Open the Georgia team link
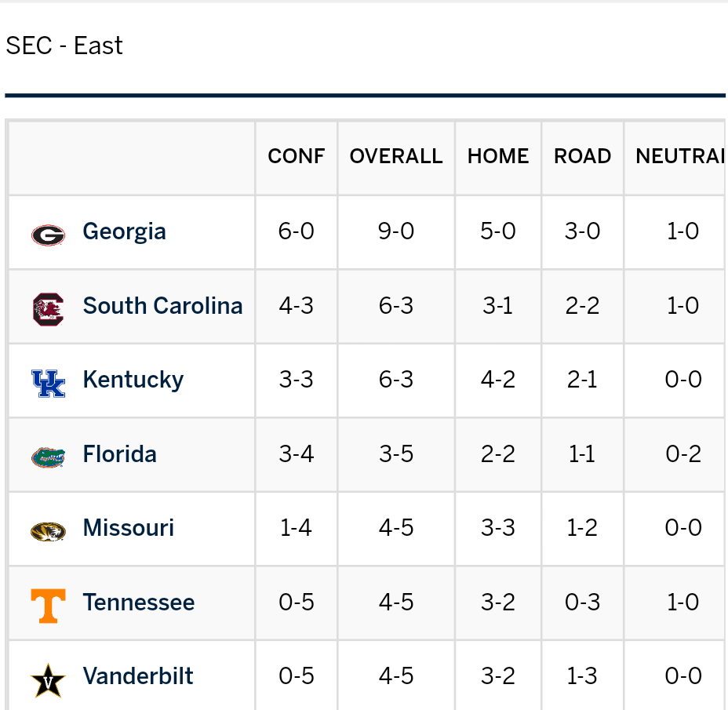The height and width of the screenshot is (710, 728). tap(124, 231)
